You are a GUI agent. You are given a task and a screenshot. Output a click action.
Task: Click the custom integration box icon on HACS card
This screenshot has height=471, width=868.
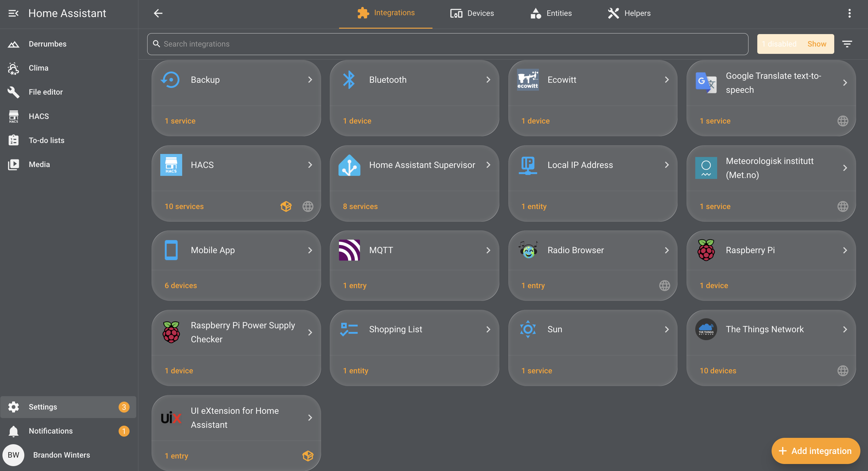point(286,206)
